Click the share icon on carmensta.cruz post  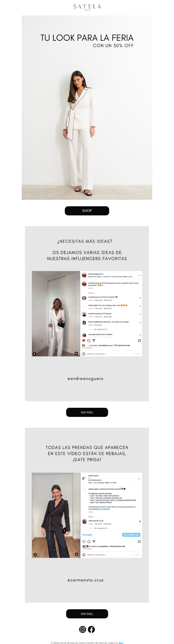click(x=94, y=542)
